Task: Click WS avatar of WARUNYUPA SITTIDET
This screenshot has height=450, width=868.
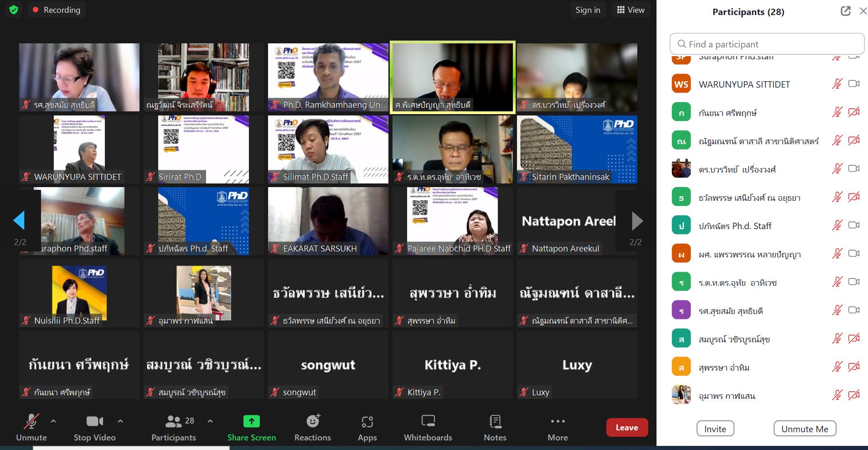Action: click(681, 84)
